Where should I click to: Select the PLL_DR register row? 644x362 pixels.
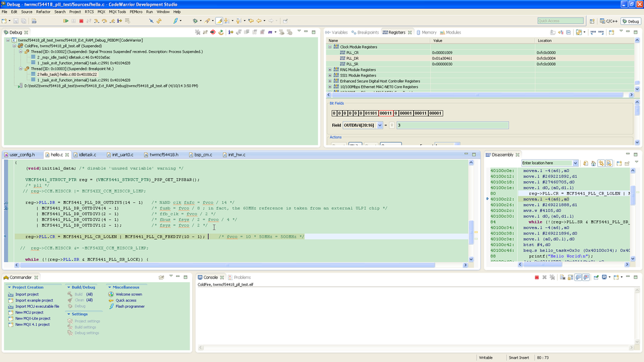pyautogui.click(x=352, y=59)
